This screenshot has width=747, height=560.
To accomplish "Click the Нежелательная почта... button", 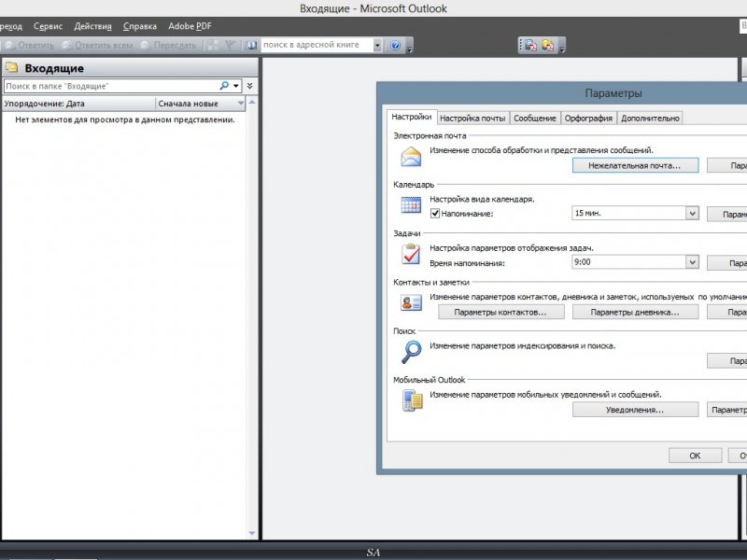I will pos(636,165).
